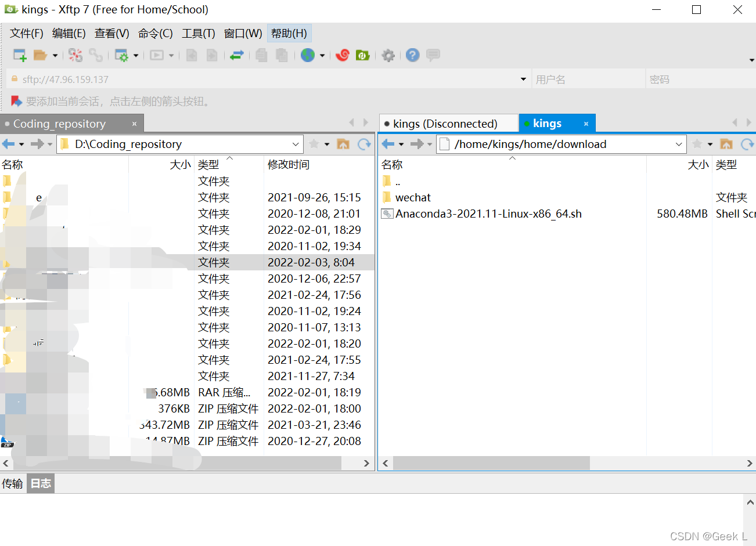The image size is (756, 546).
Task: Open the 查看(V) menu
Action: (112, 33)
